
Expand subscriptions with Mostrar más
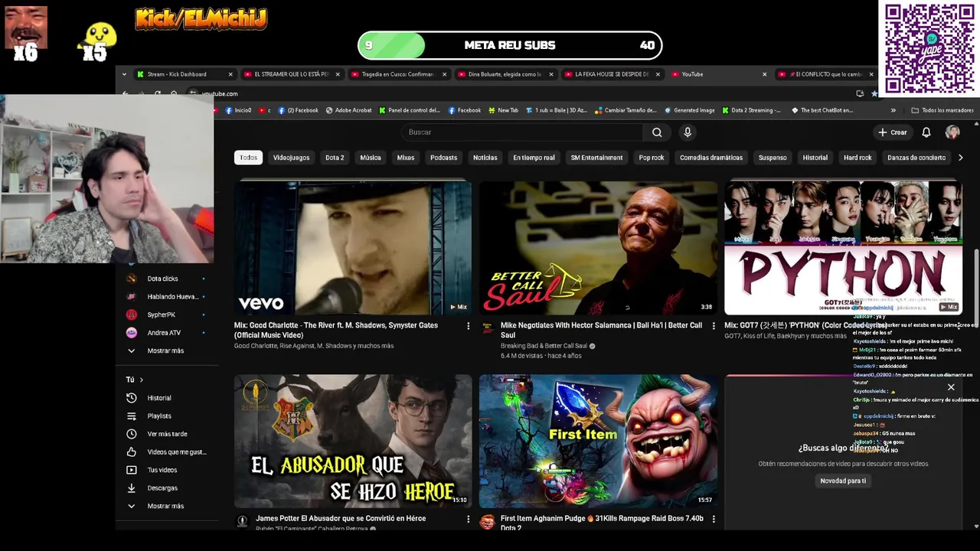165,350
